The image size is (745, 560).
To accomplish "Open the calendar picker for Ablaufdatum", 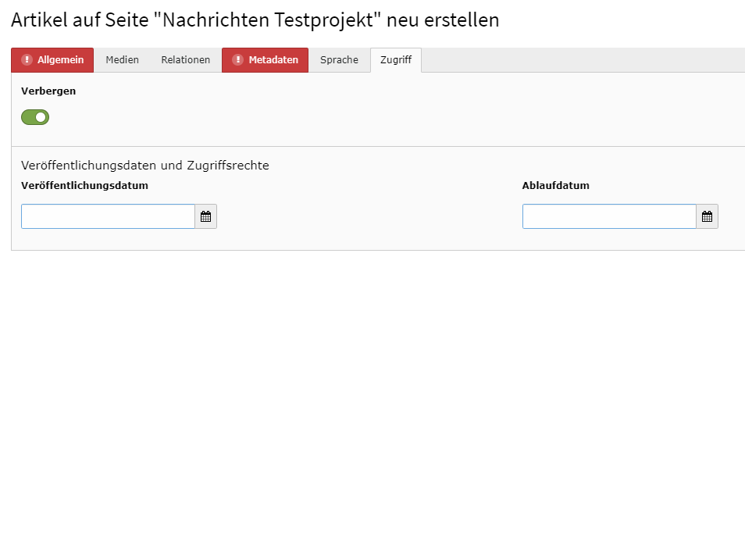I will pos(707,216).
